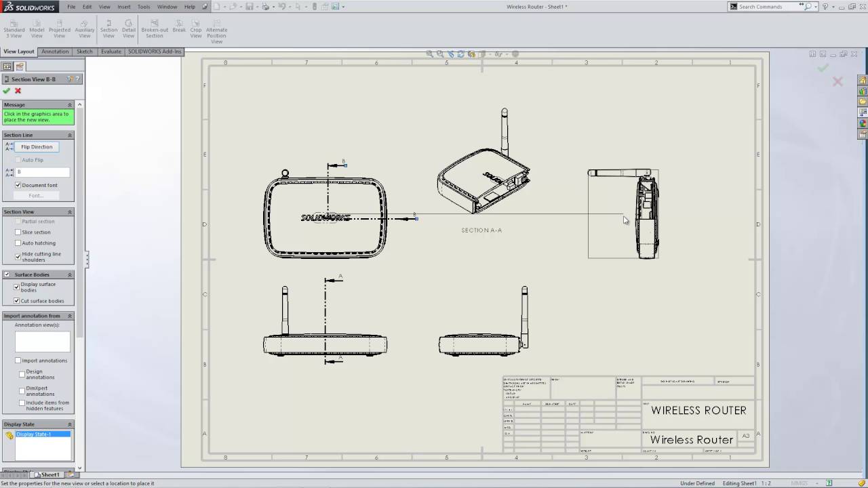Select Display State-1 in the list

[34, 434]
